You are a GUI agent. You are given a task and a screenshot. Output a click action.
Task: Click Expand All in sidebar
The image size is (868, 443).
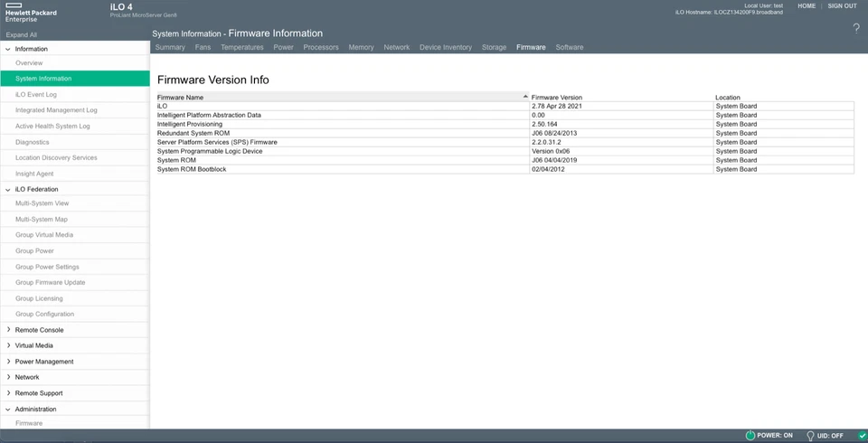[x=21, y=35]
